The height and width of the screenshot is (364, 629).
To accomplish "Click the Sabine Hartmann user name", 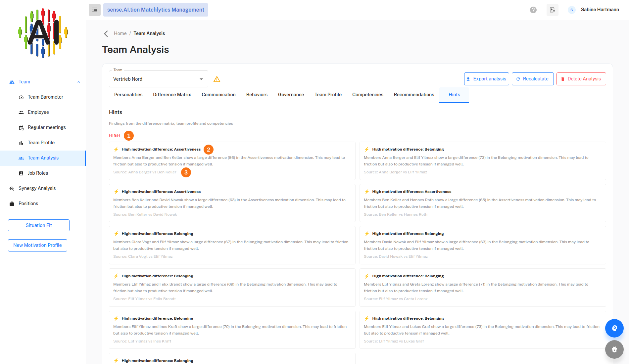I will tap(600, 10).
